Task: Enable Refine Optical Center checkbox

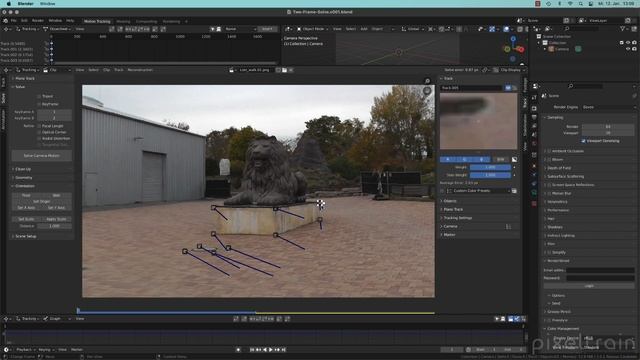Action: [39, 132]
